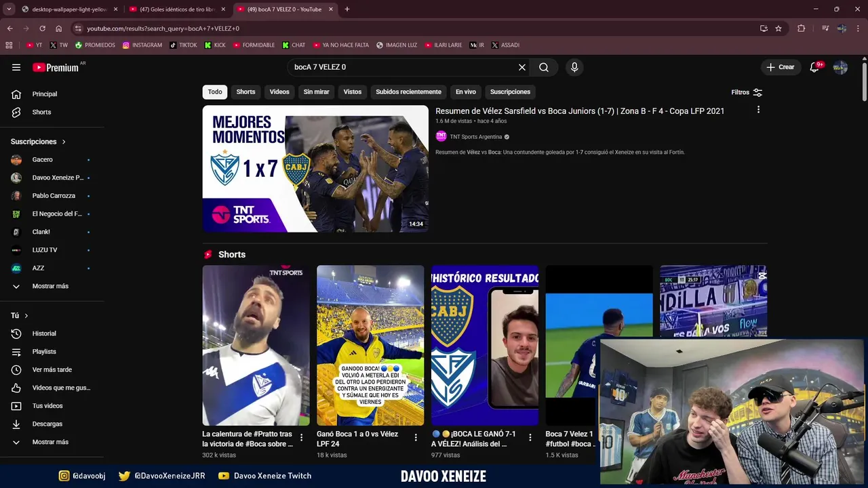This screenshot has width=868, height=488.
Task: Open the YouTube hamburger guide menu
Action: click(x=16, y=67)
